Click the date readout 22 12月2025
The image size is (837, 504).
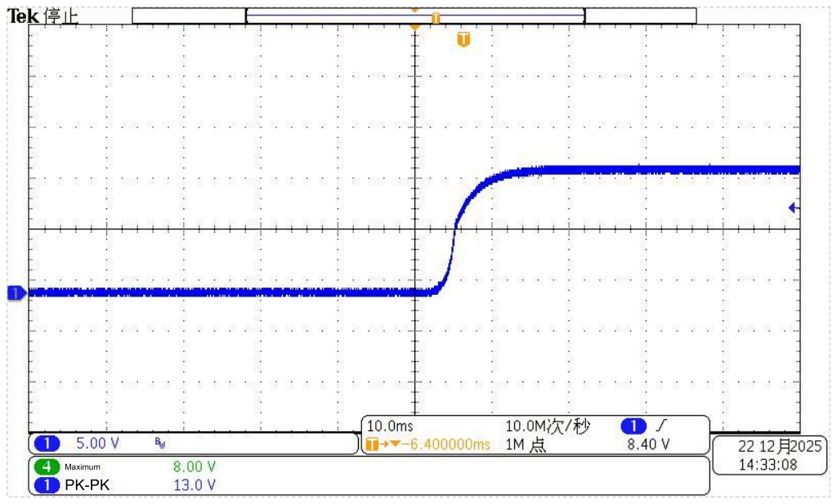point(780,446)
